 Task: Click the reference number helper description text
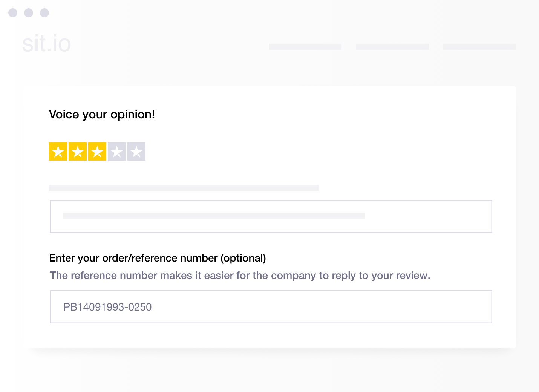point(240,276)
